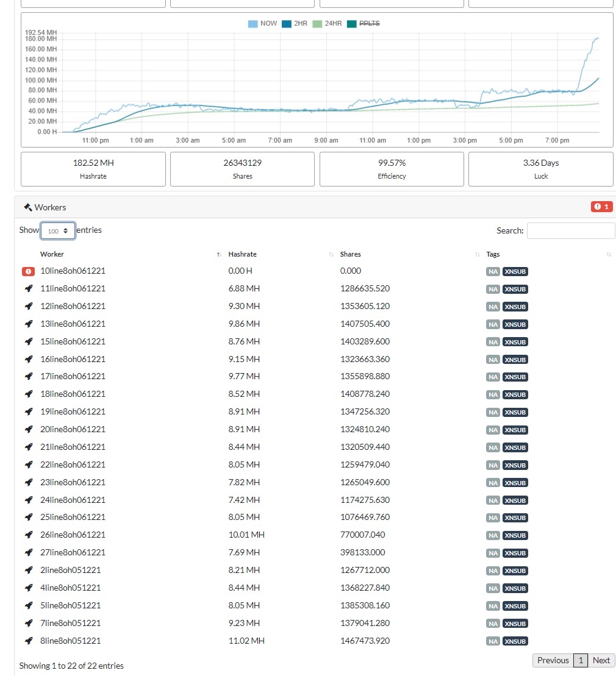Viewport: 616px width, 676px height.
Task: Click rocket icon next to 27line8oh061221
Action: point(29,553)
